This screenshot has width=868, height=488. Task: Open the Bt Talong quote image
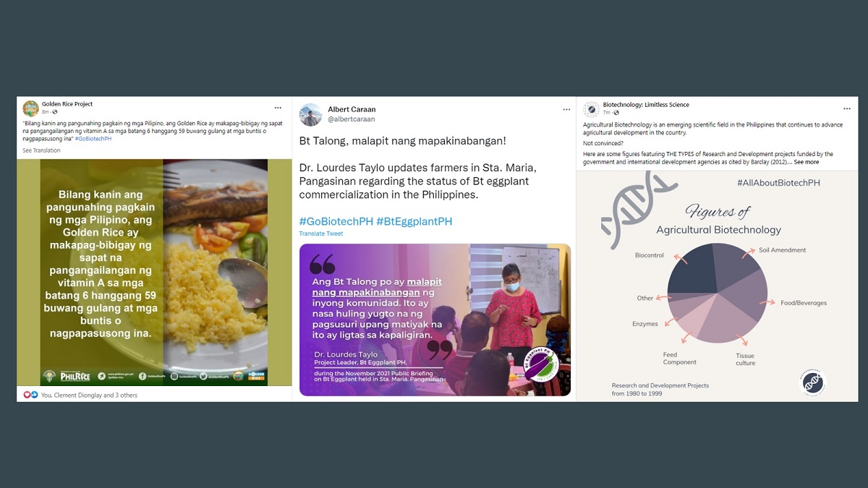click(x=435, y=320)
